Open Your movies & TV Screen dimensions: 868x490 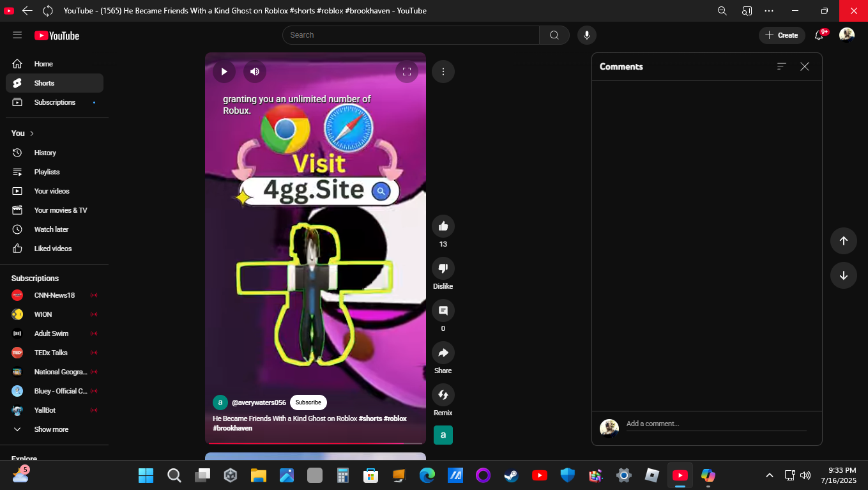pos(54,210)
